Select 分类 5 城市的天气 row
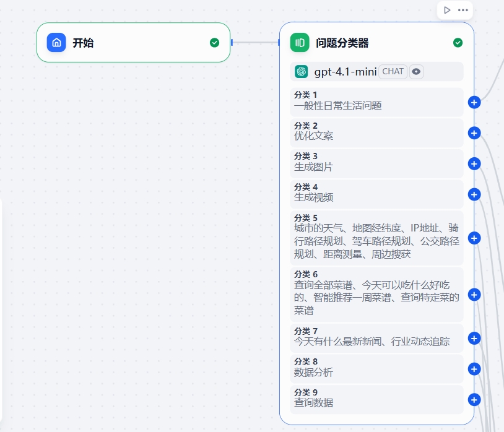 (x=376, y=238)
